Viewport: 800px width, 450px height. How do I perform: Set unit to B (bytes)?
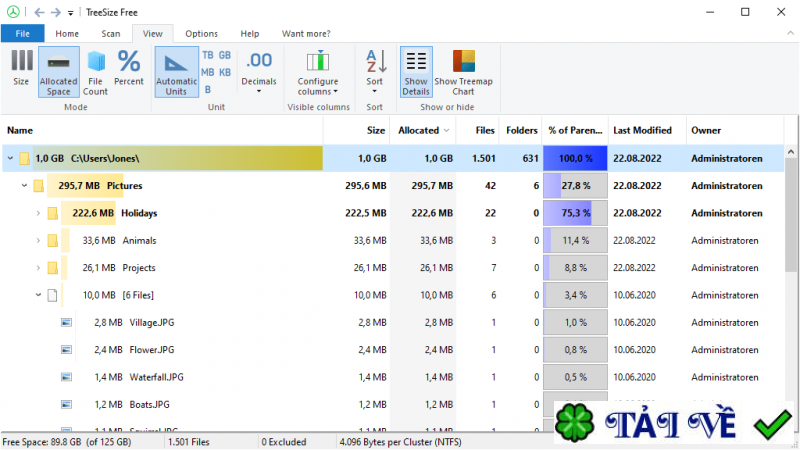click(208, 90)
